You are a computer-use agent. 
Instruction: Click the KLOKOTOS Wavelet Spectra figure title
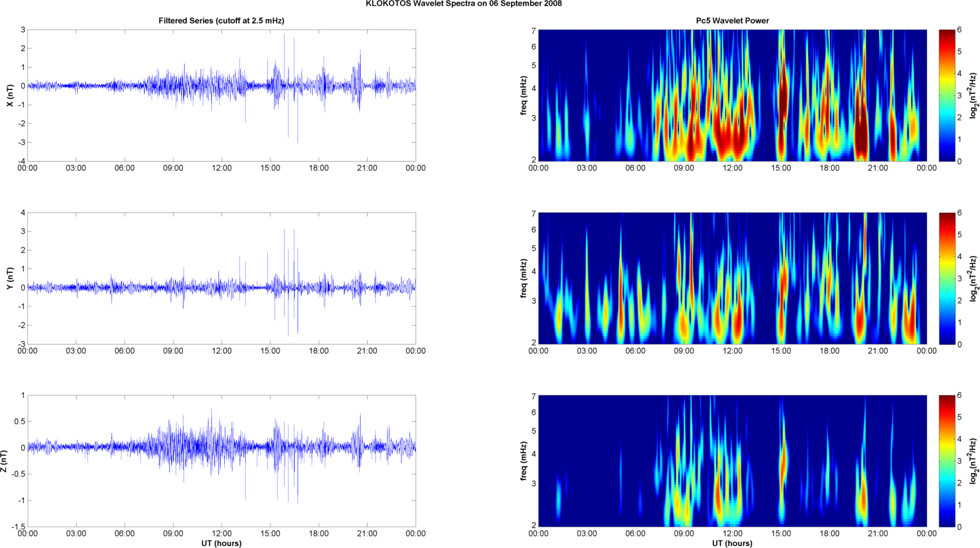pos(464,4)
